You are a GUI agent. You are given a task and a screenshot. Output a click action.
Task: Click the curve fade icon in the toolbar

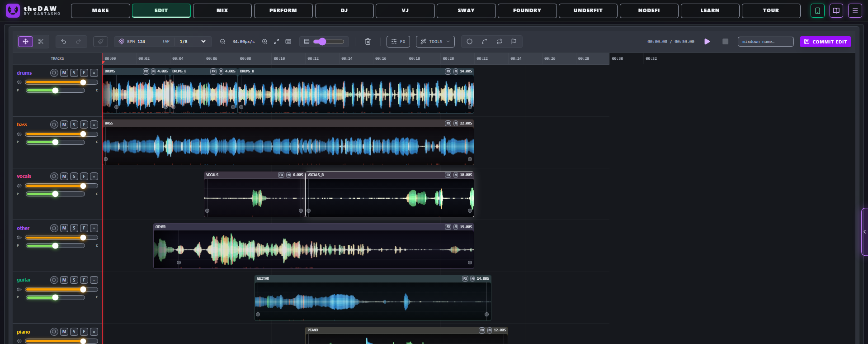(485, 42)
